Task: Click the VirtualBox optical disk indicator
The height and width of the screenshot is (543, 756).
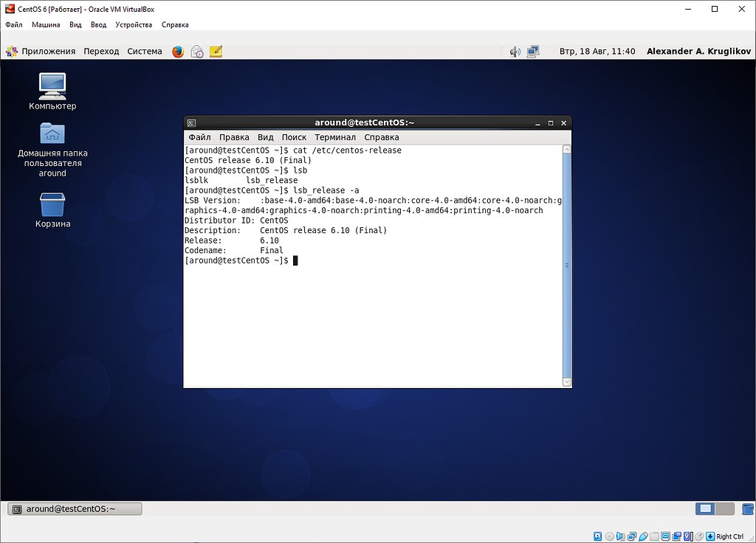Action: pyautogui.click(x=609, y=536)
